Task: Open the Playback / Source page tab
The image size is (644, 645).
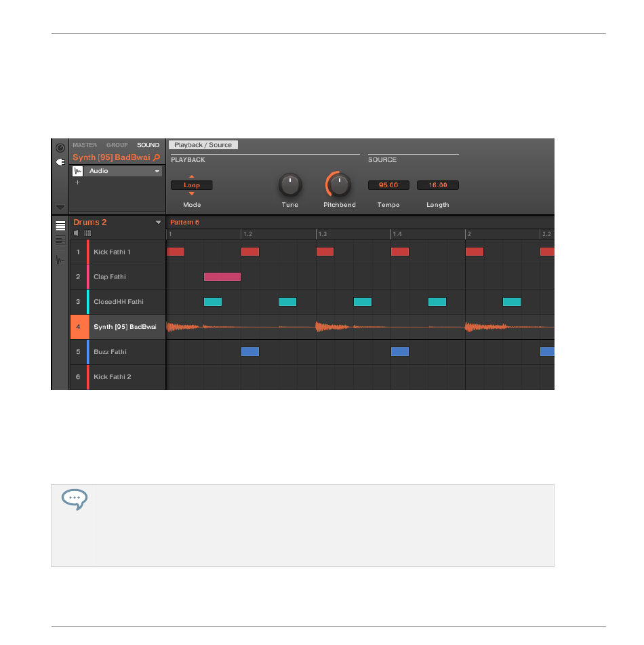Action: click(x=203, y=144)
